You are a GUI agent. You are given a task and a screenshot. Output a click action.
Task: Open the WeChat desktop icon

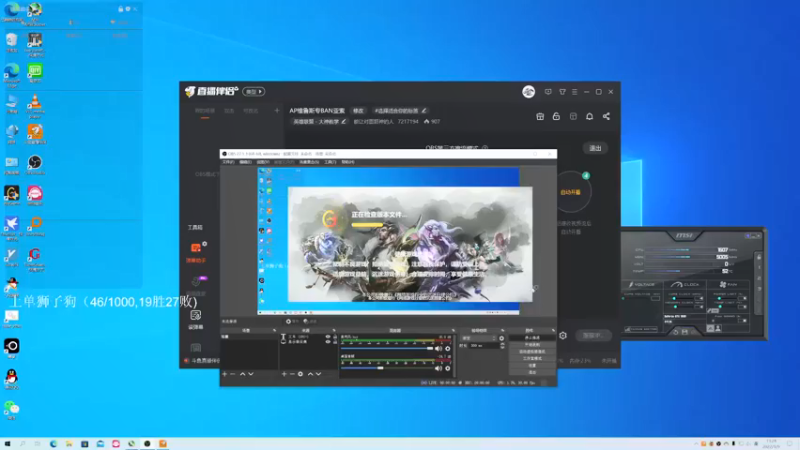point(12,409)
